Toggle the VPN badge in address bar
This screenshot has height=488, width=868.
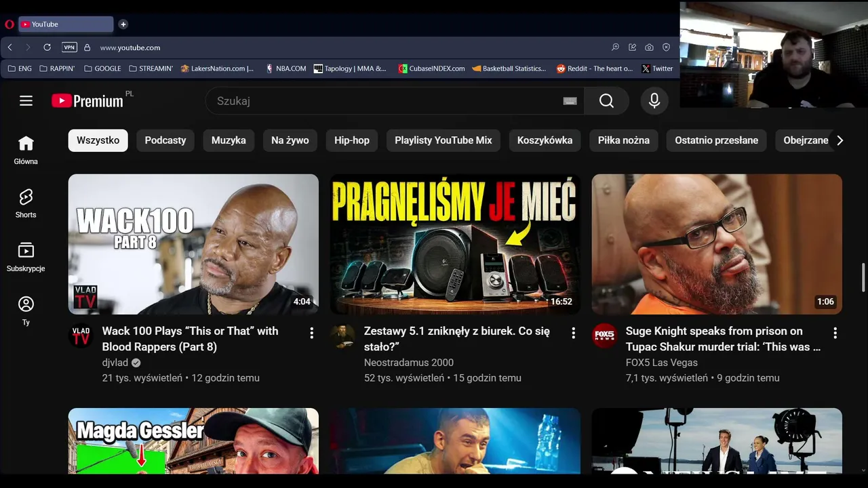(69, 47)
